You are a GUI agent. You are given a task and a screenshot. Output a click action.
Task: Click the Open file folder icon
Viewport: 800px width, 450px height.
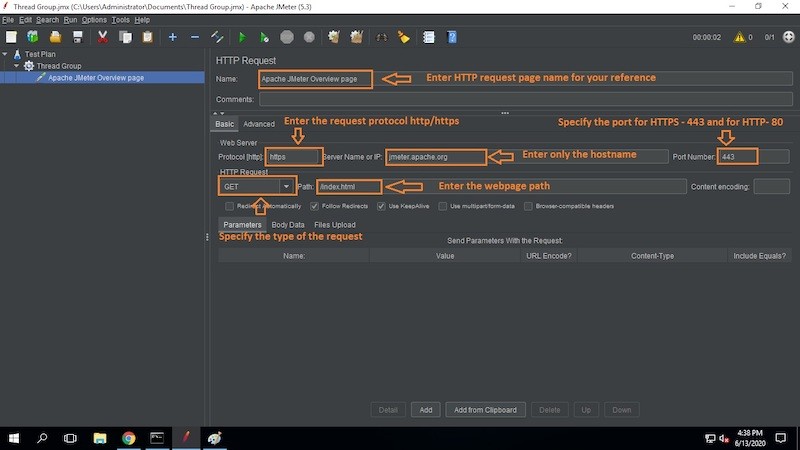tap(55, 37)
